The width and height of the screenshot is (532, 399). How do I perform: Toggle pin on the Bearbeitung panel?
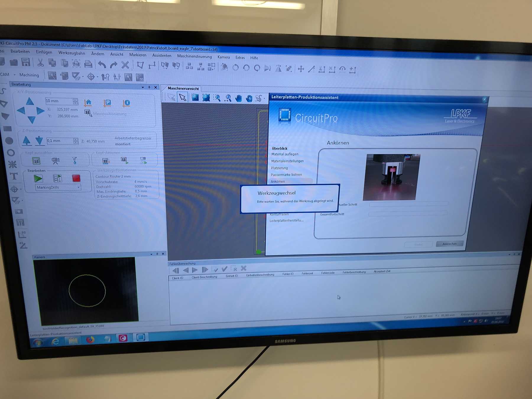click(x=149, y=87)
